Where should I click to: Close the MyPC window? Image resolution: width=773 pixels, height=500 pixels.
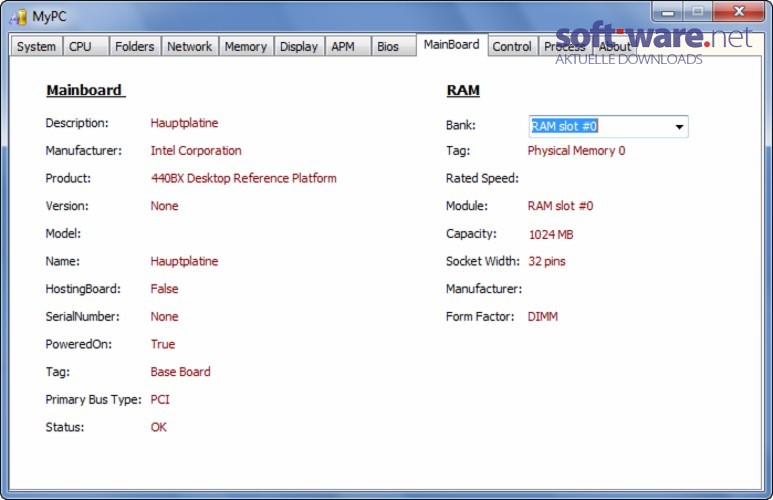coord(738,11)
